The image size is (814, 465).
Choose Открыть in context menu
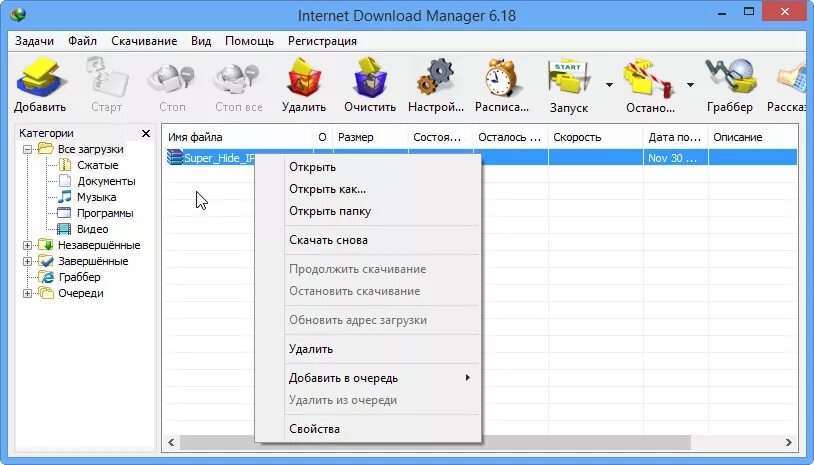point(368,167)
